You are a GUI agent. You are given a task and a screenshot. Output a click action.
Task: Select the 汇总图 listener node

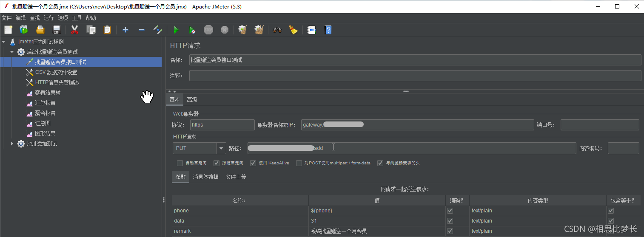tap(43, 123)
